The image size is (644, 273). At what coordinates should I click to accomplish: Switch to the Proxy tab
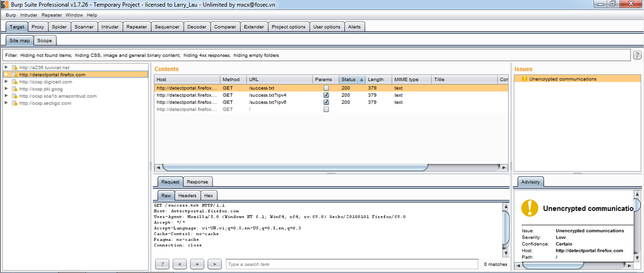tap(38, 27)
